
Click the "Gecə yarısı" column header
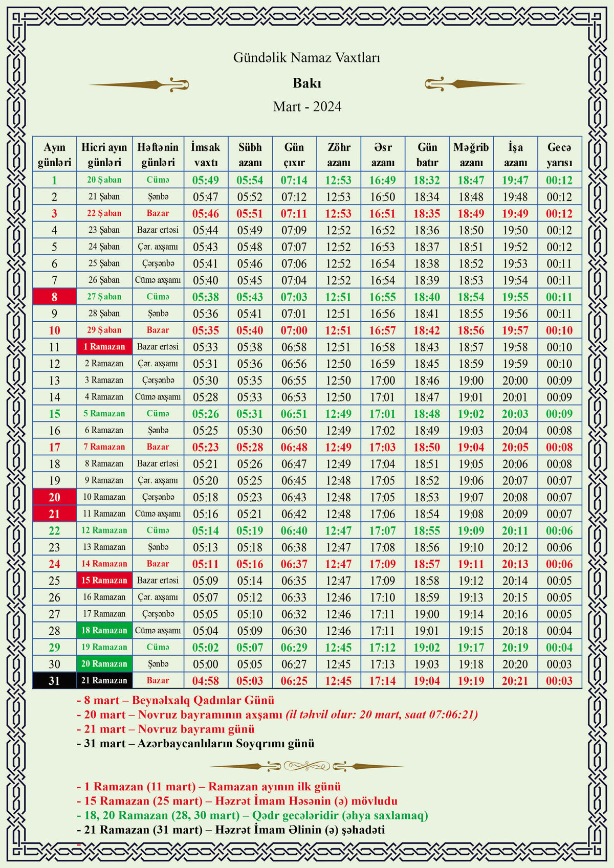pos(559,154)
